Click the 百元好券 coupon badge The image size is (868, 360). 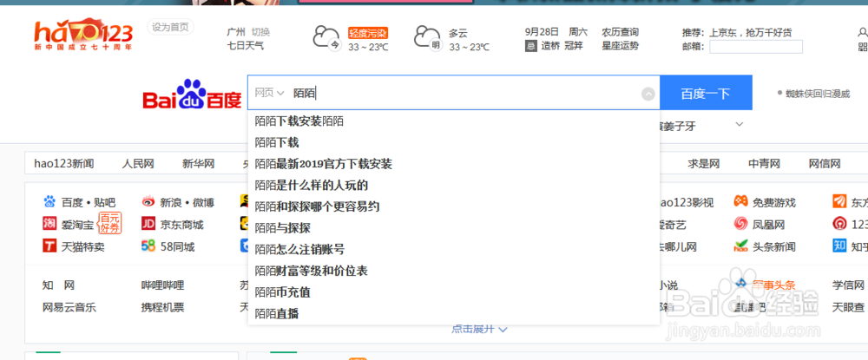(x=109, y=223)
